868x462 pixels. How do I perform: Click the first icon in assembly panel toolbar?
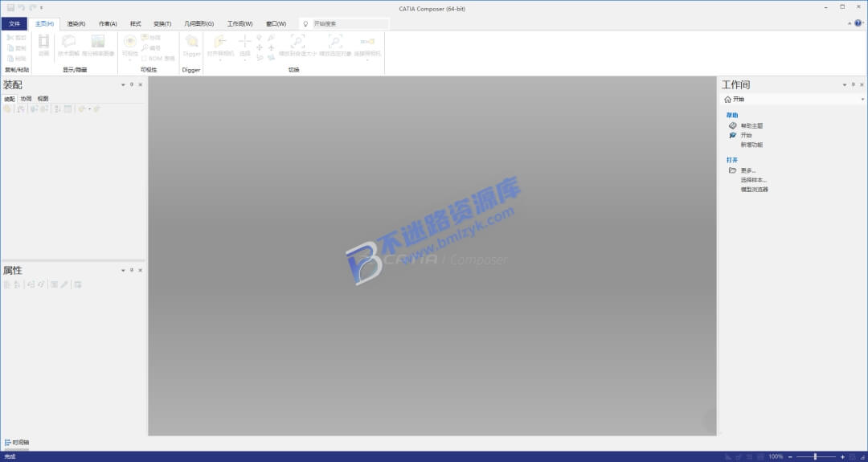[6, 109]
